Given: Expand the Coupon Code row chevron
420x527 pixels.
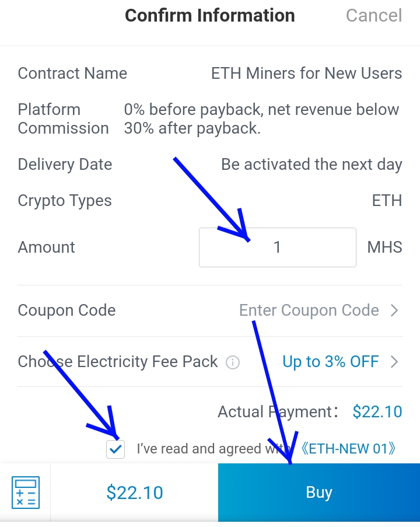Looking at the screenshot, I should (394, 310).
